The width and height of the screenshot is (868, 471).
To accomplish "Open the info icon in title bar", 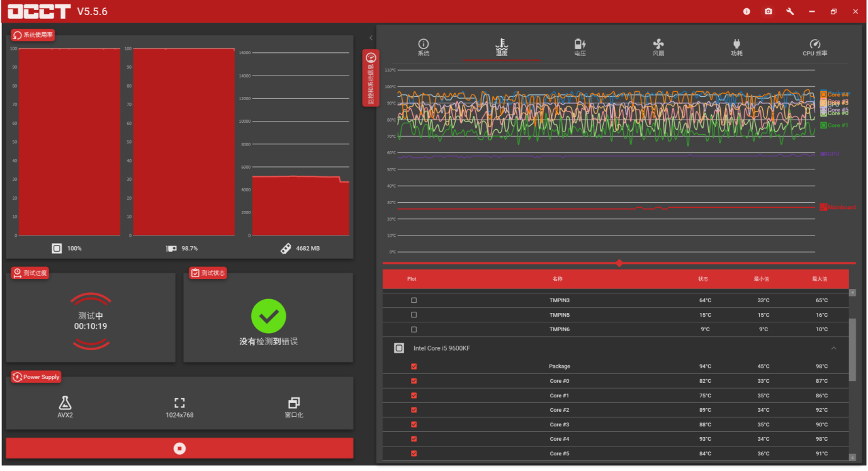I will 747,11.
